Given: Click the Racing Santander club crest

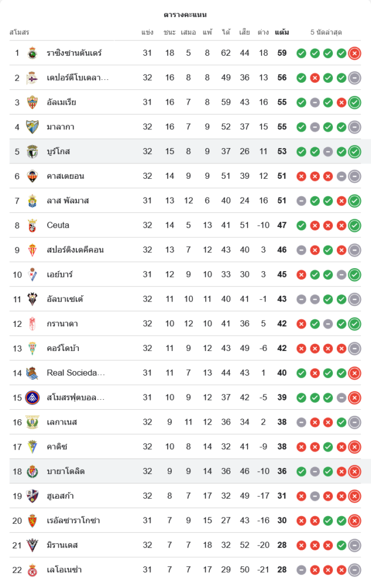Looking at the screenshot, I should 32,53.
